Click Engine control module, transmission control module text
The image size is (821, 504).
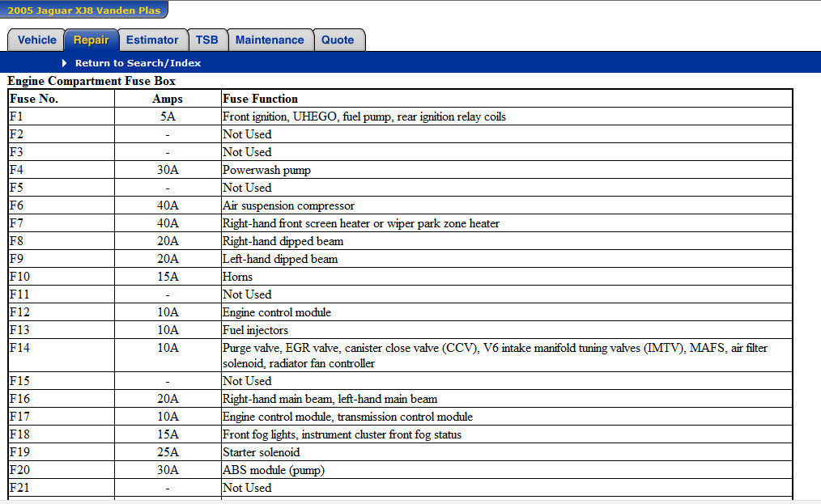(x=347, y=417)
